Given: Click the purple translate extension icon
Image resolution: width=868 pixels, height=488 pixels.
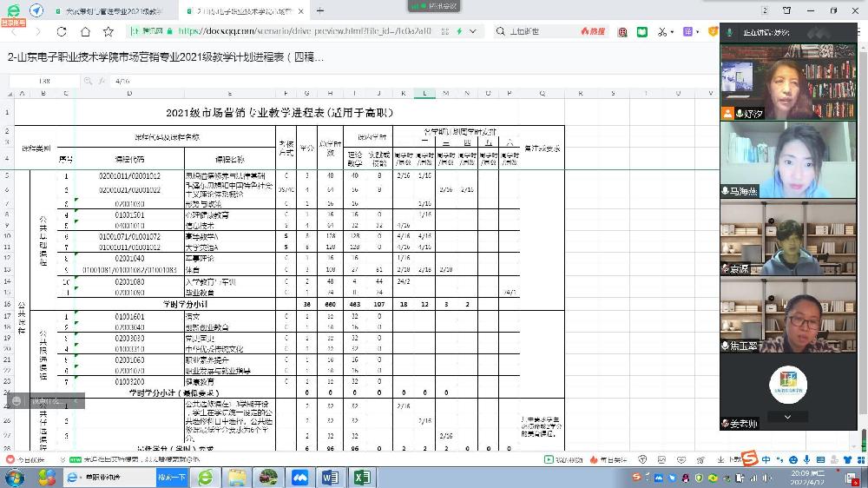Looking at the screenshot, I should [688, 31].
